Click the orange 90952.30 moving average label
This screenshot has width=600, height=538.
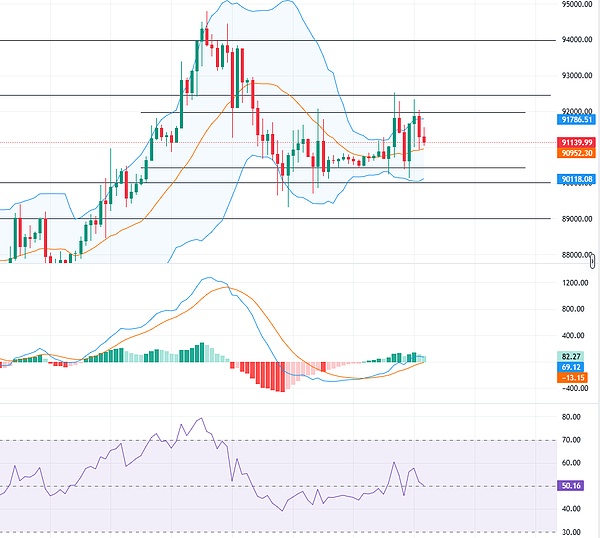[579, 154]
